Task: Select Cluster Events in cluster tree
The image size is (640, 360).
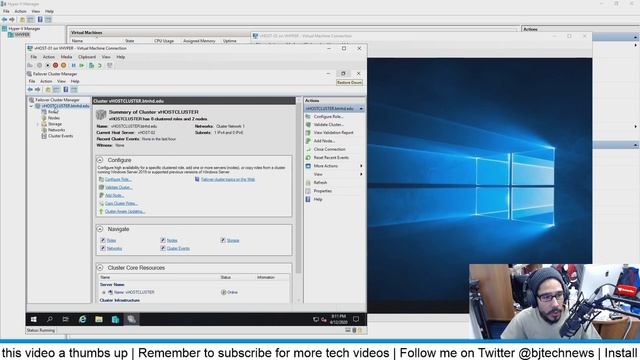Action: (x=60, y=136)
